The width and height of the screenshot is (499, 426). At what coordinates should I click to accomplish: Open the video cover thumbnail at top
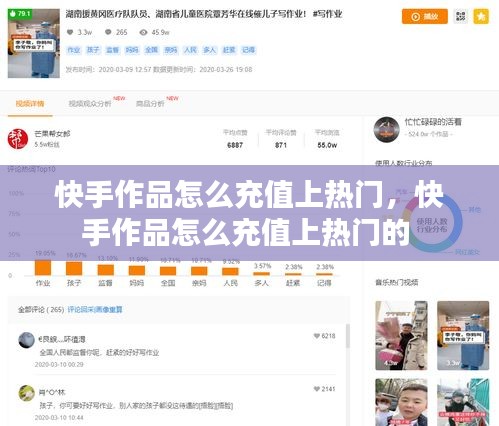(x=34, y=43)
